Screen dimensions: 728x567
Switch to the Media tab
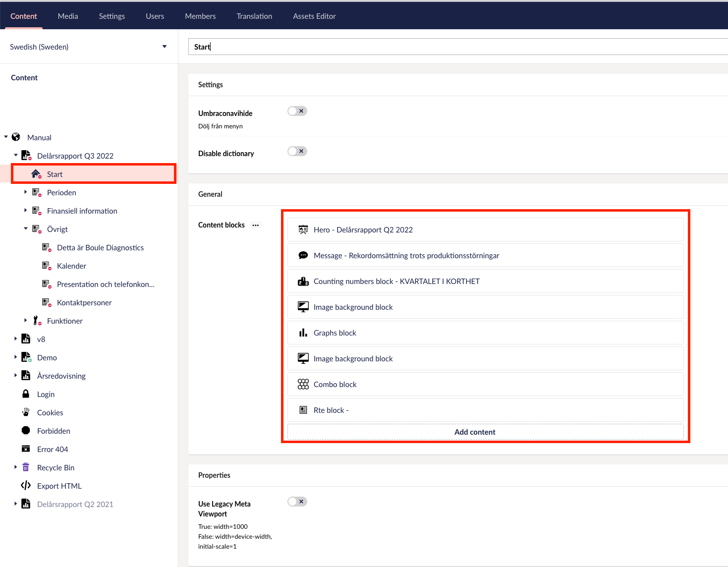point(68,16)
